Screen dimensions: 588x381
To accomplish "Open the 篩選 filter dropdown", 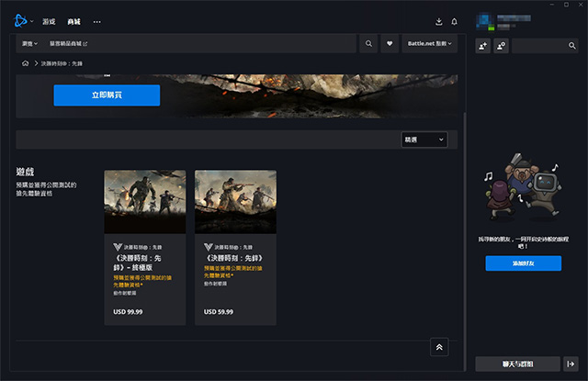I will point(424,140).
